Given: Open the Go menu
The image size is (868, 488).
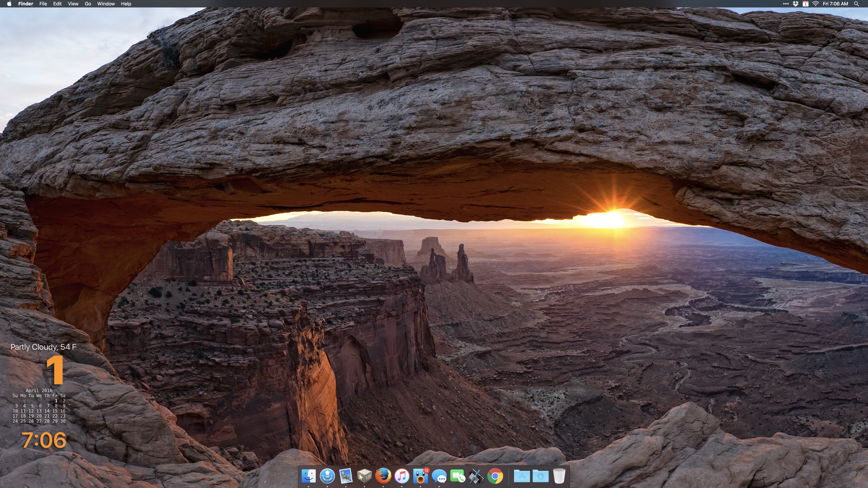Looking at the screenshot, I should (x=88, y=4).
